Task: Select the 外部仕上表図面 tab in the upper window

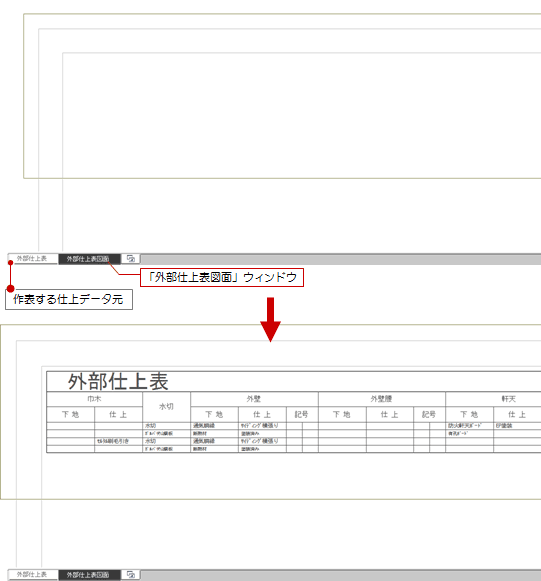Action: coord(89,259)
